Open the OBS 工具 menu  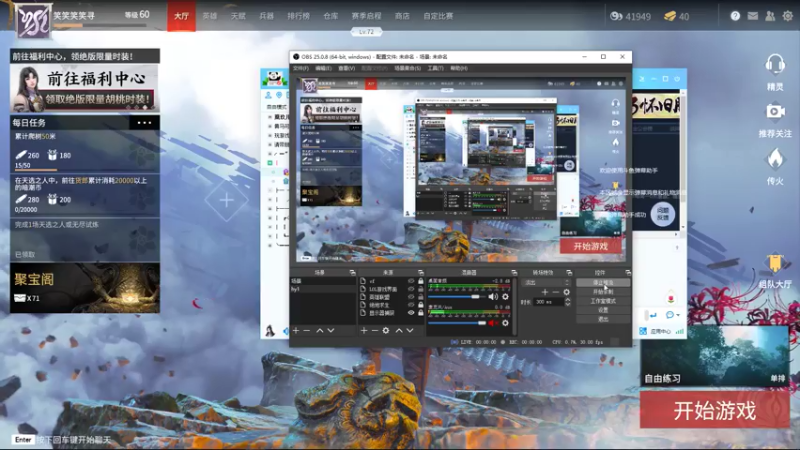pos(435,68)
